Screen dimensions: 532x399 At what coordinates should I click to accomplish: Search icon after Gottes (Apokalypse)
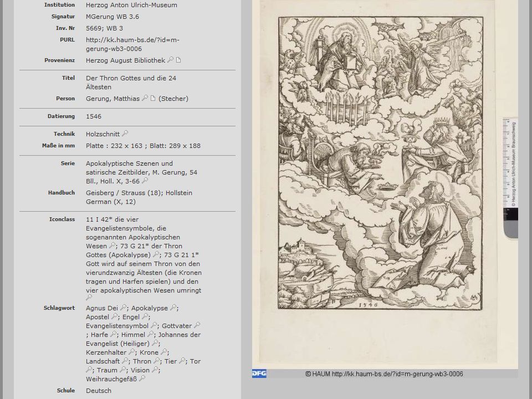156,254
